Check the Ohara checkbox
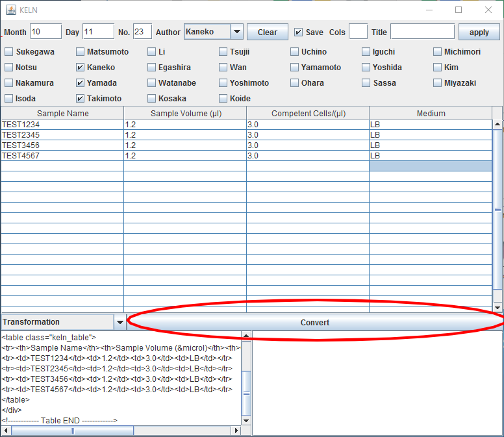 [x=294, y=83]
